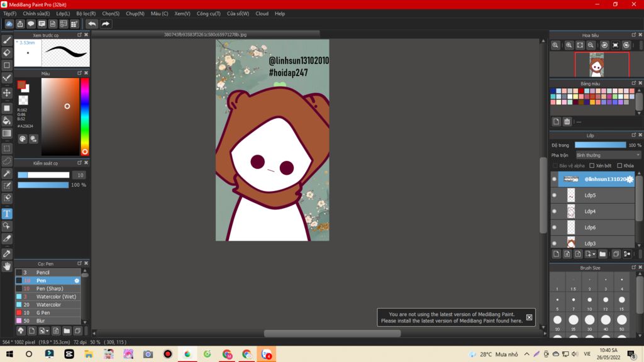The image size is (644, 362).
Task: Open the add-brush dropdown in brush panel
Action: pos(43,331)
